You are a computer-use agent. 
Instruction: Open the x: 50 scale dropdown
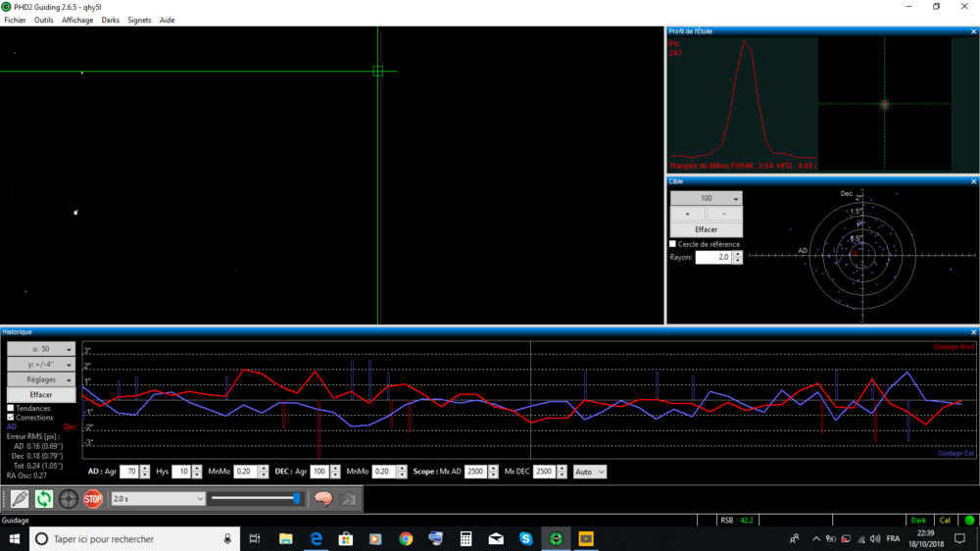point(41,349)
